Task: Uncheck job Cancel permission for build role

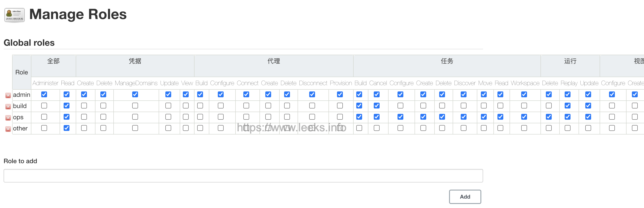Action: (x=377, y=106)
